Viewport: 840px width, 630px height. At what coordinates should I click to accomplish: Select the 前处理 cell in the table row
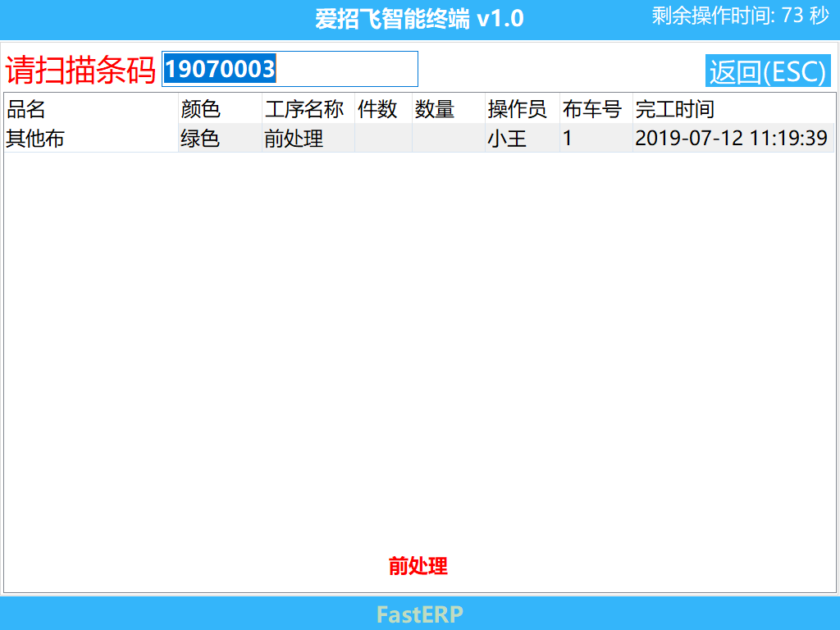[308, 138]
